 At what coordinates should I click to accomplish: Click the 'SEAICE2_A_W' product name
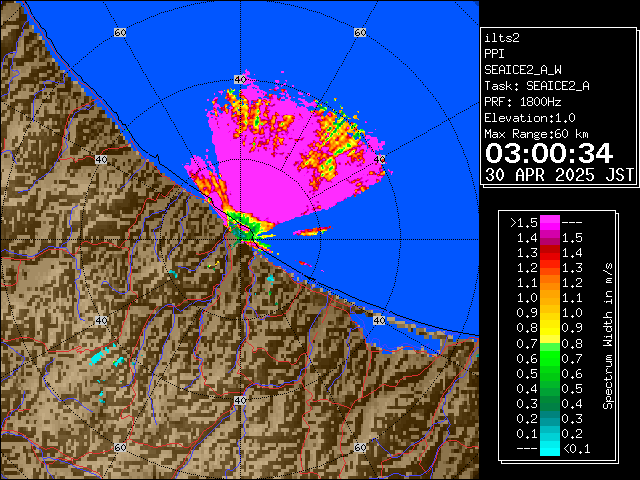point(523,70)
